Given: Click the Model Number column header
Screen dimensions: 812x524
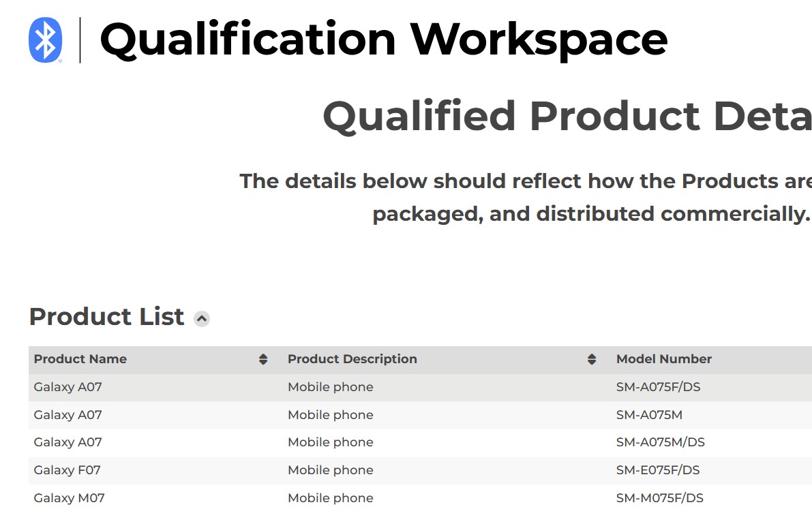Looking at the screenshot, I should click(664, 359).
